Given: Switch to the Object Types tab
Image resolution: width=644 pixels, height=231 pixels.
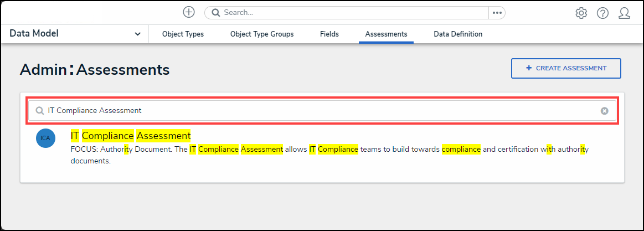Looking at the screenshot, I should pos(183,34).
